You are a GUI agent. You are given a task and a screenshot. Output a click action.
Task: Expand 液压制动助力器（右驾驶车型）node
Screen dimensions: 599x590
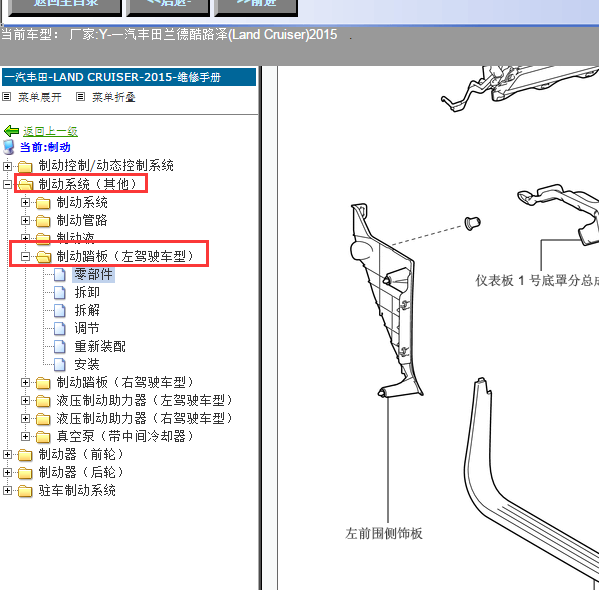click(25, 418)
